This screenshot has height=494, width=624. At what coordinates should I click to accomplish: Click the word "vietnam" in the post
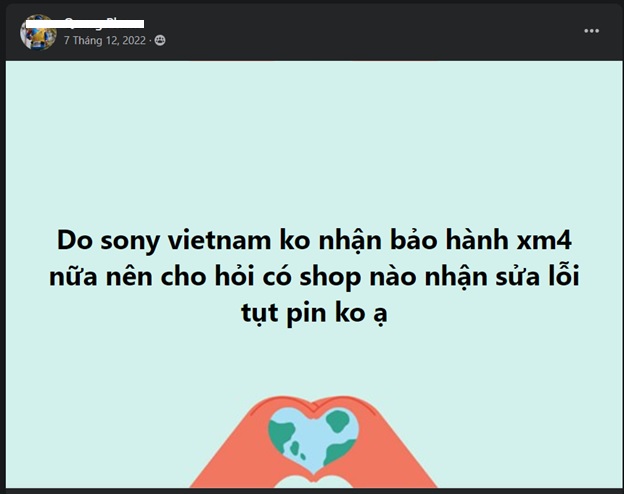[219, 240]
